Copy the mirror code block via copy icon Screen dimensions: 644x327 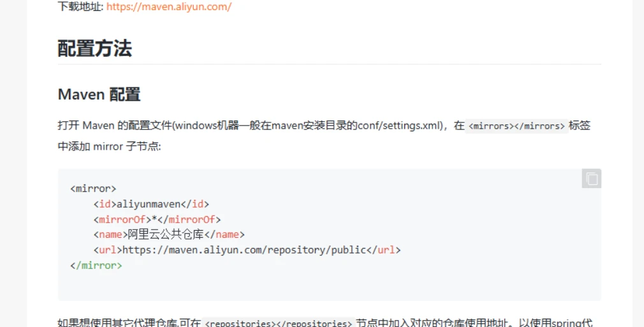pyautogui.click(x=592, y=178)
